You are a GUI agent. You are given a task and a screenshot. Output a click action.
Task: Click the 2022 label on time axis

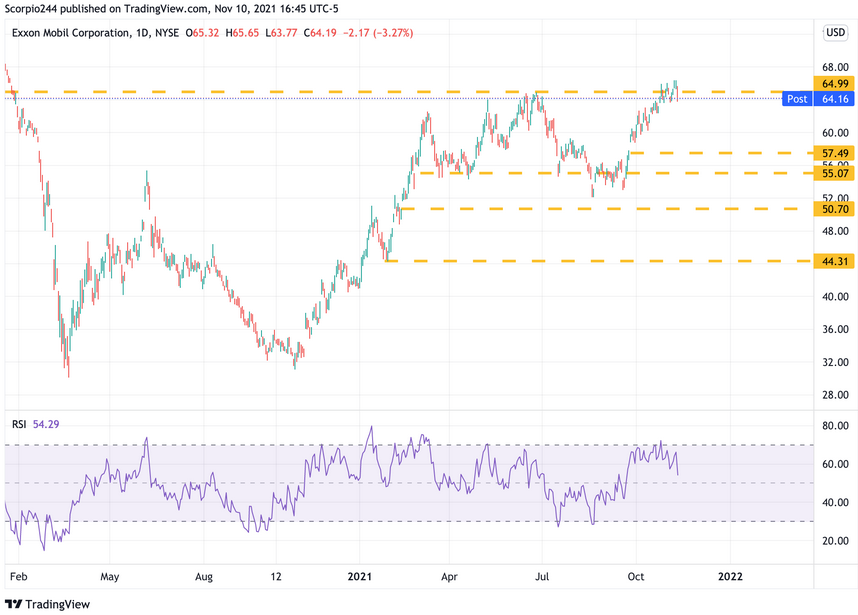click(x=731, y=577)
